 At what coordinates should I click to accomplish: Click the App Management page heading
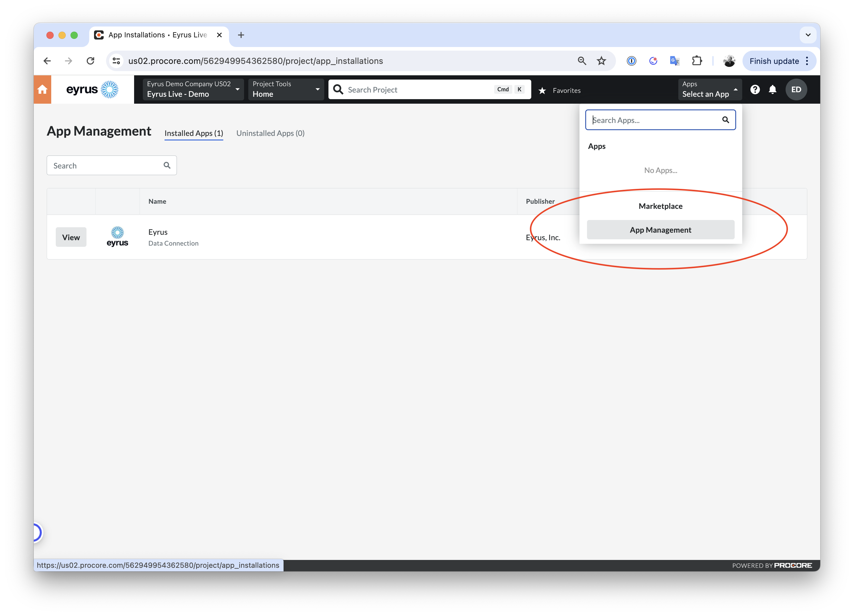tap(99, 131)
